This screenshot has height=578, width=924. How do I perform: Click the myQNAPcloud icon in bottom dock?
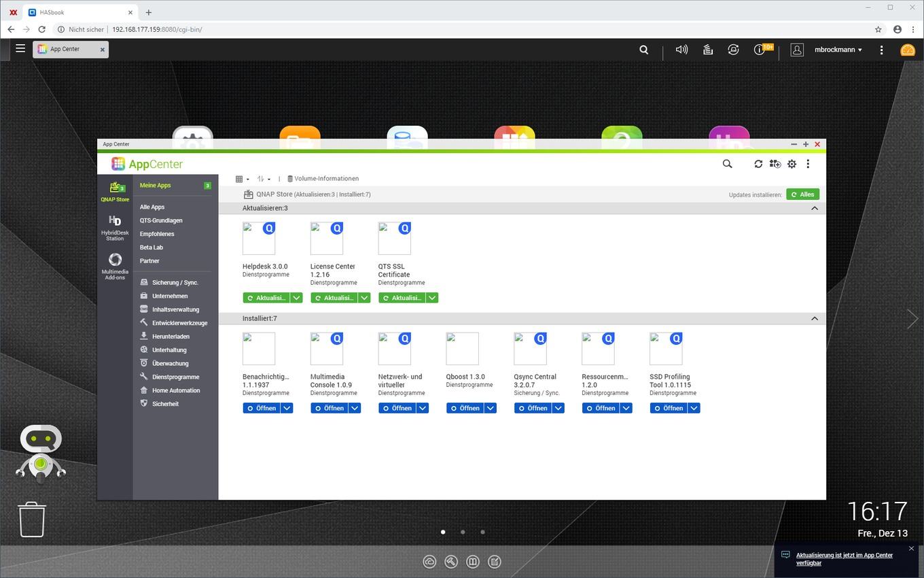tap(429, 562)
